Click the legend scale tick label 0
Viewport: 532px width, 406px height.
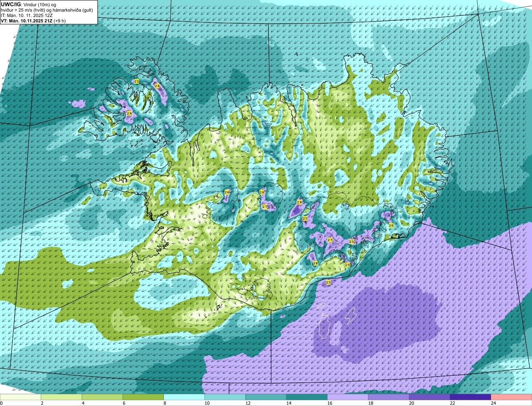tap(1, 403)
